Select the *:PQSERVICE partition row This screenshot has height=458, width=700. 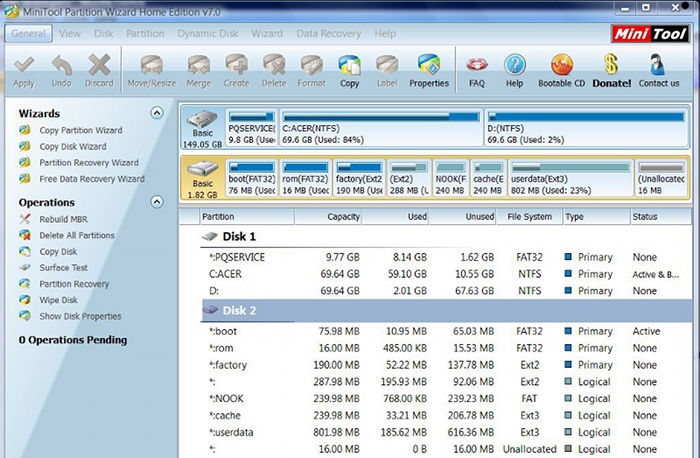(446, 257)
